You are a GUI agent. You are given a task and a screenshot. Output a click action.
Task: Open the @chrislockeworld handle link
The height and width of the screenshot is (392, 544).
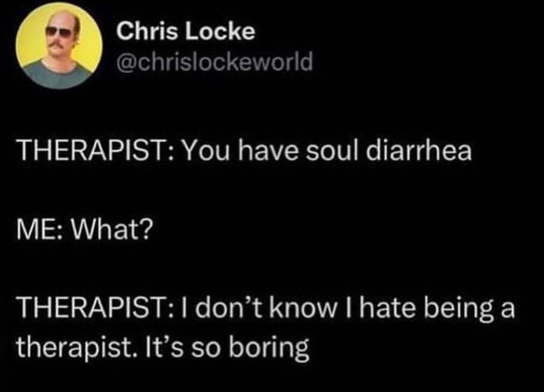(214, 62)
